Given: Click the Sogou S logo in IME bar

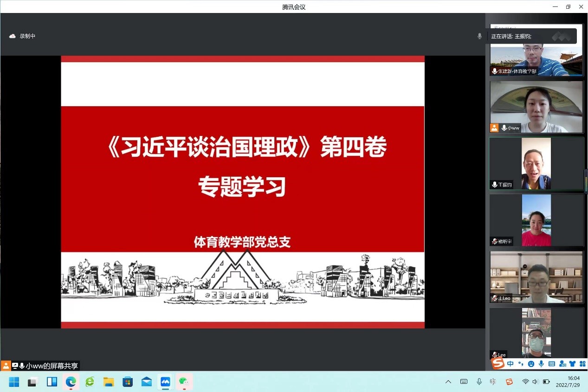Looking at the screenshot, I should [x=498, y=363].
